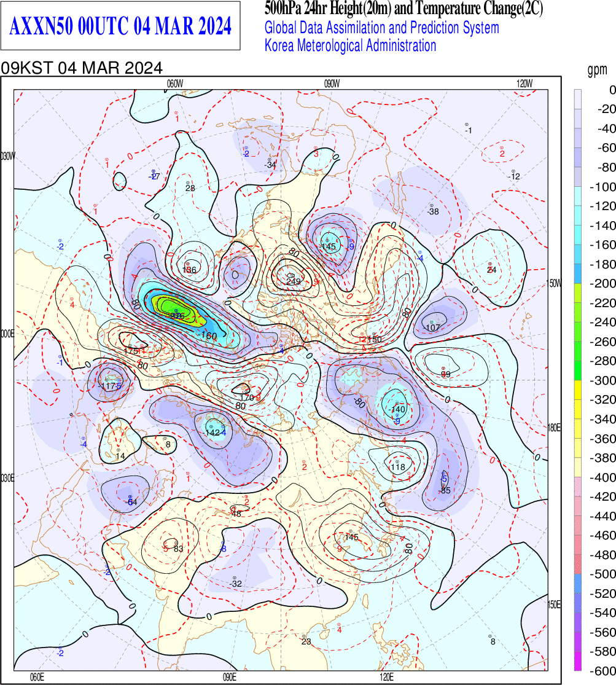
Task: Click the gpm unit label above the color scale
Action: [597, 70]
